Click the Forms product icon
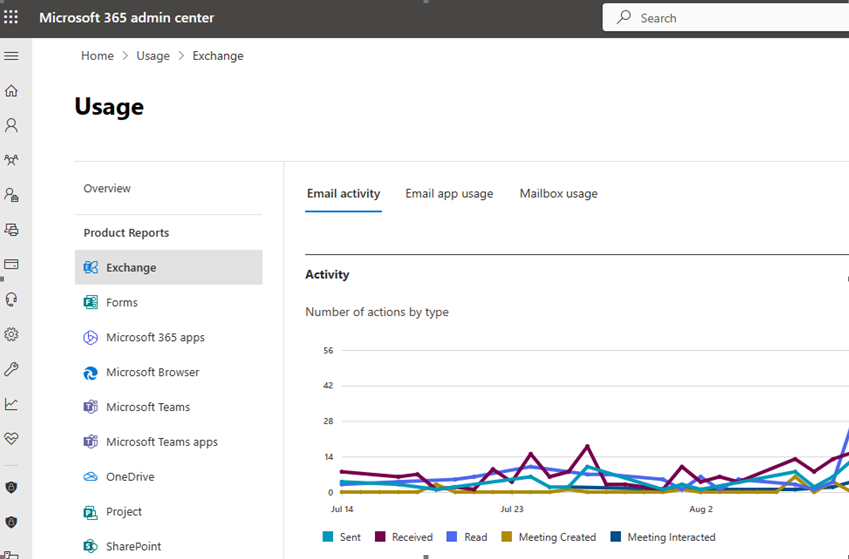Screen dimensions: 849x559 click(90, 302)
